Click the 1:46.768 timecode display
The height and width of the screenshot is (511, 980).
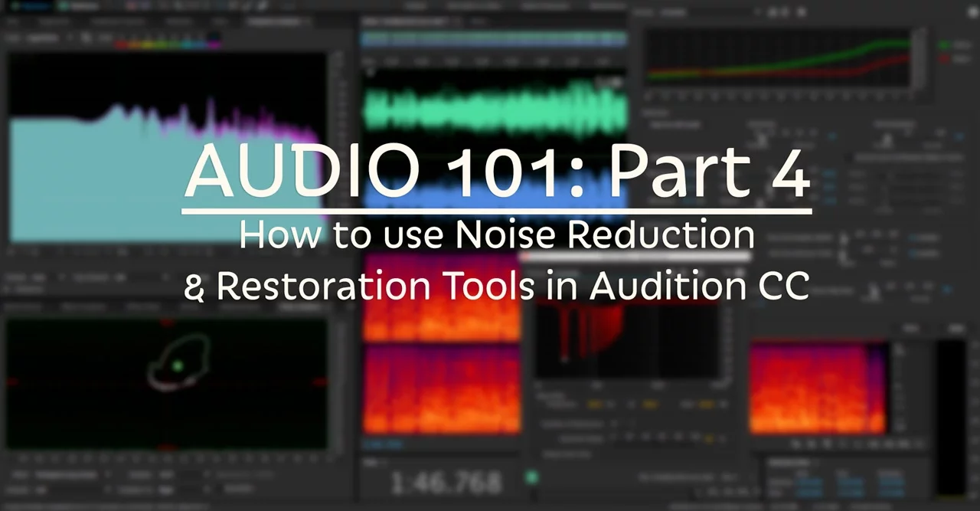[446, 483]
